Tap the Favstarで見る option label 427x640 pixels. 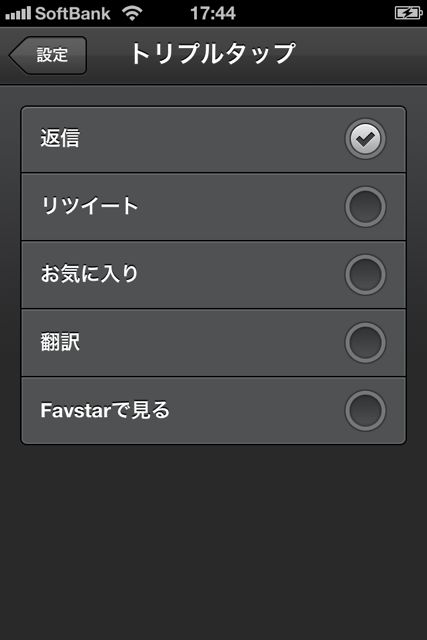[105, 410]
